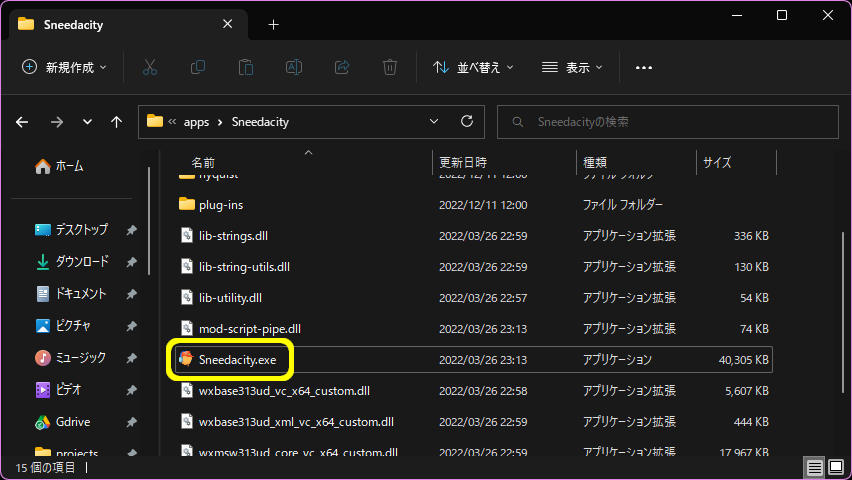852x480 pixels.
Task: Close the Sneedacity tab
Action: (x=228, y=24)
